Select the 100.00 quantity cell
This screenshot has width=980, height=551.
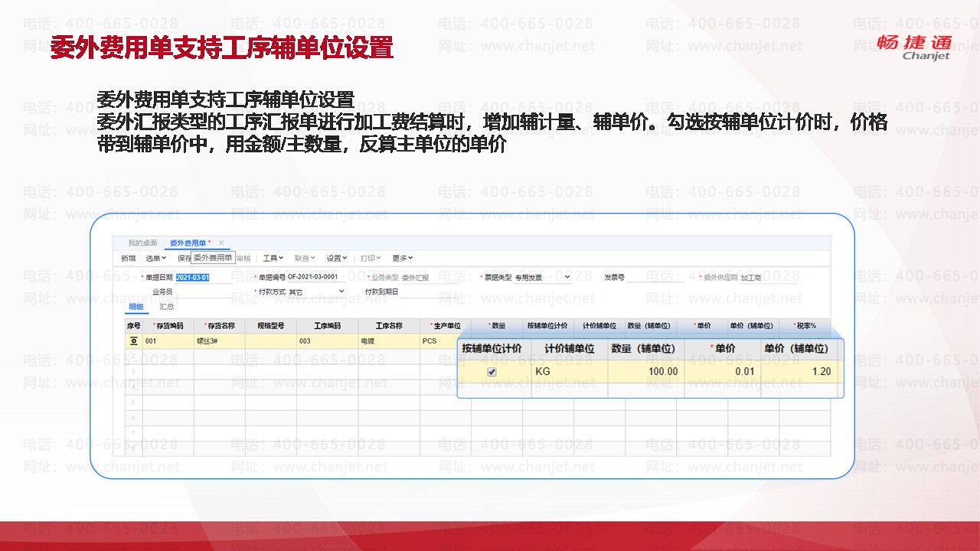coord(645,372)
